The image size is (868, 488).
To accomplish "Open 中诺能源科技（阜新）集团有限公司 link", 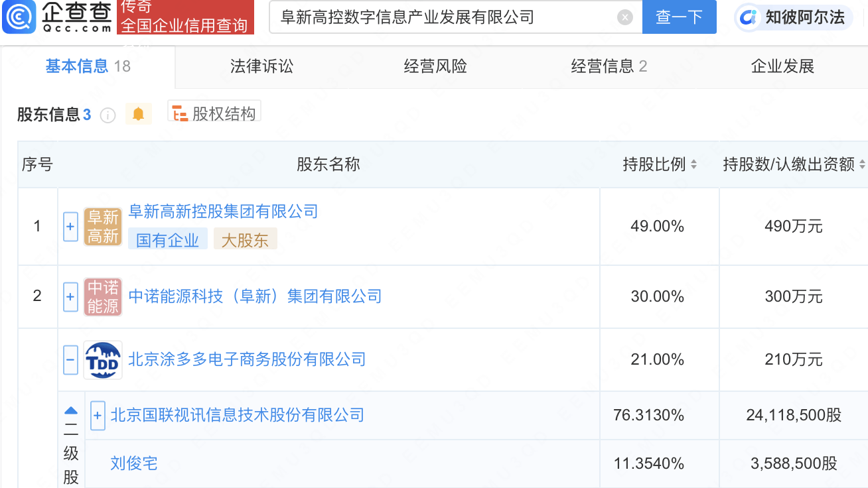I will pyautogui.click(x=255, y=296).
